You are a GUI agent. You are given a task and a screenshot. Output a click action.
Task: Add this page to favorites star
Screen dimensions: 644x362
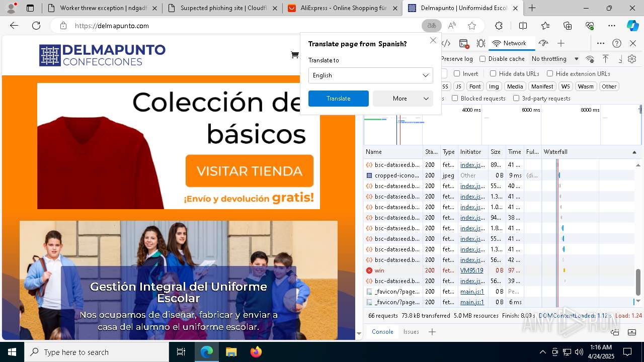472,26
